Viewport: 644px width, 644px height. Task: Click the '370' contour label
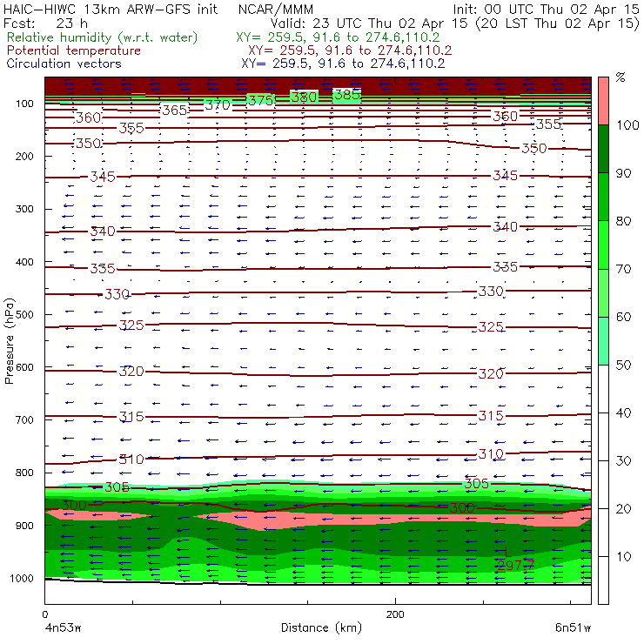click(x=218, y=105)
